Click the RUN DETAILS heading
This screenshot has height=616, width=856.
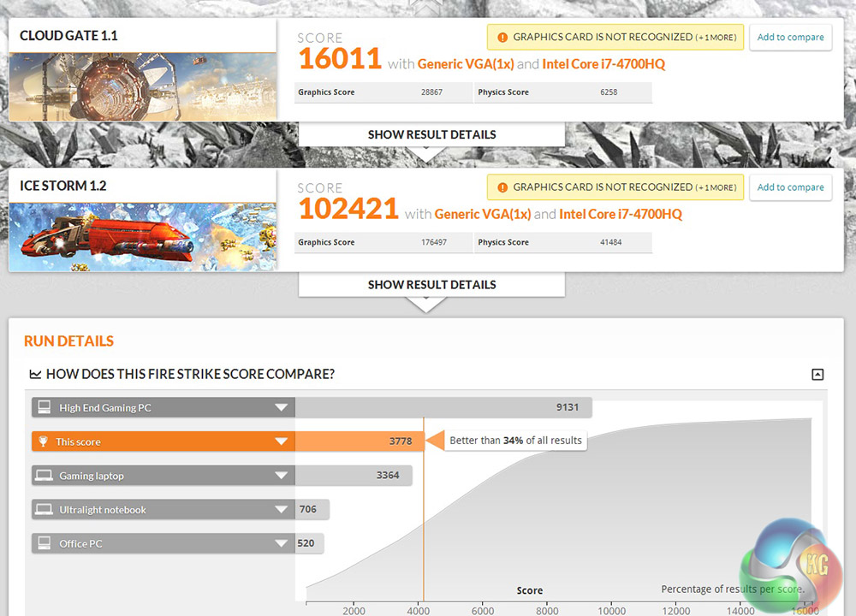(68, 341)
